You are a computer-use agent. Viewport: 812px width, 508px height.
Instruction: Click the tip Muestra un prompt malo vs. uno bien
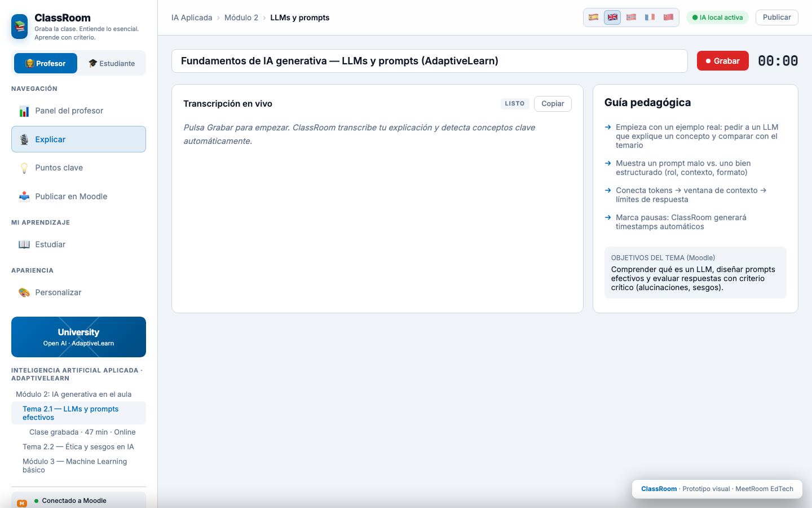pos(695,168)
